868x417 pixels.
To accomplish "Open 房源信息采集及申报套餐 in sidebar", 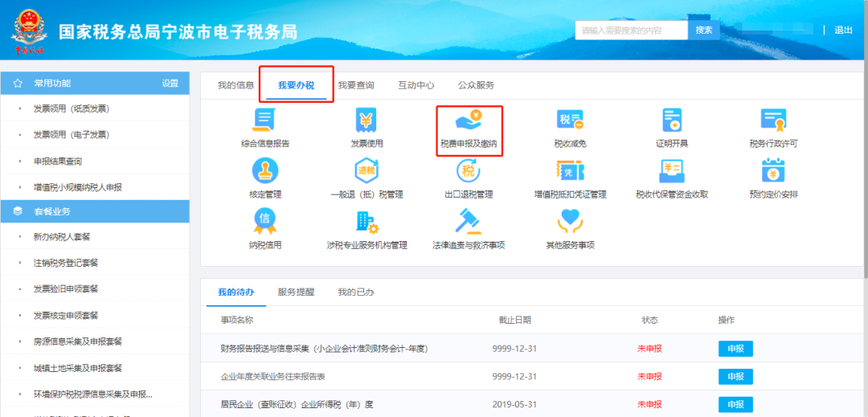I will 78,341.
